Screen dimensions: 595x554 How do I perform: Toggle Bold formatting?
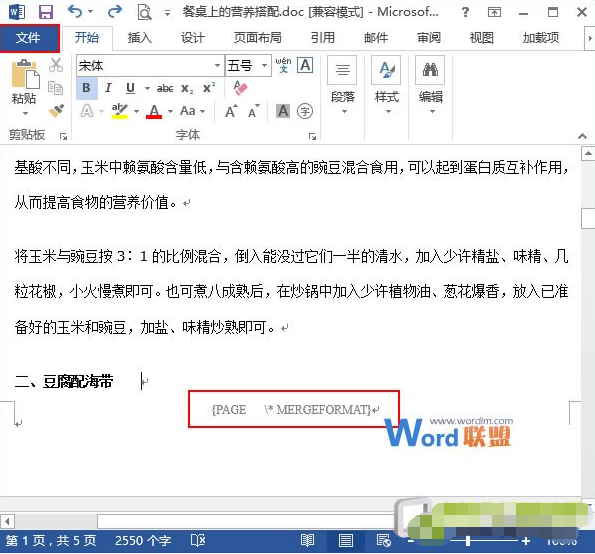[x=87, y=88]
